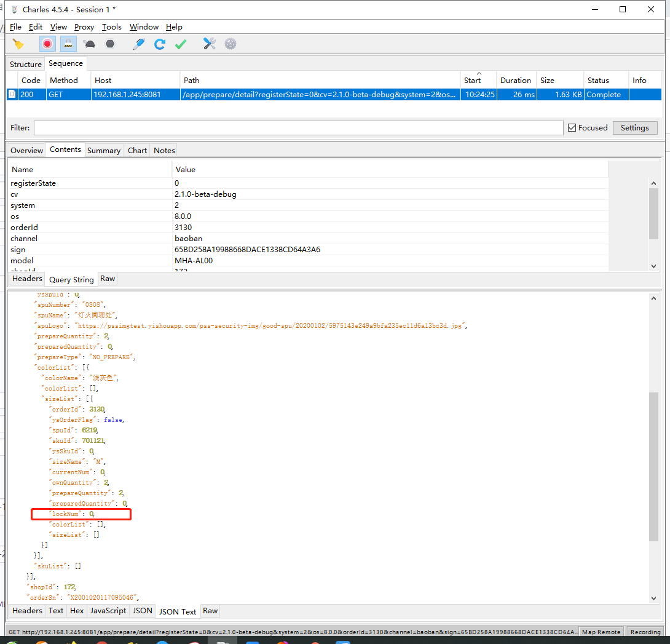Click the spuLogo URL in JSON response
Viewport: 670px width, 644px height.
[x=270, y=326]
